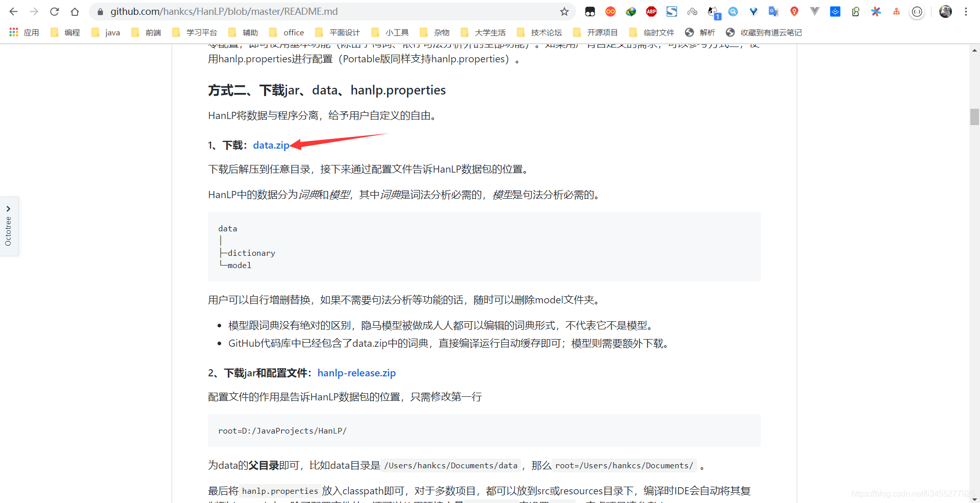Open the 前端 bookmark folder
The height and width of the screenshot is (503, 980).
[146, 32]
